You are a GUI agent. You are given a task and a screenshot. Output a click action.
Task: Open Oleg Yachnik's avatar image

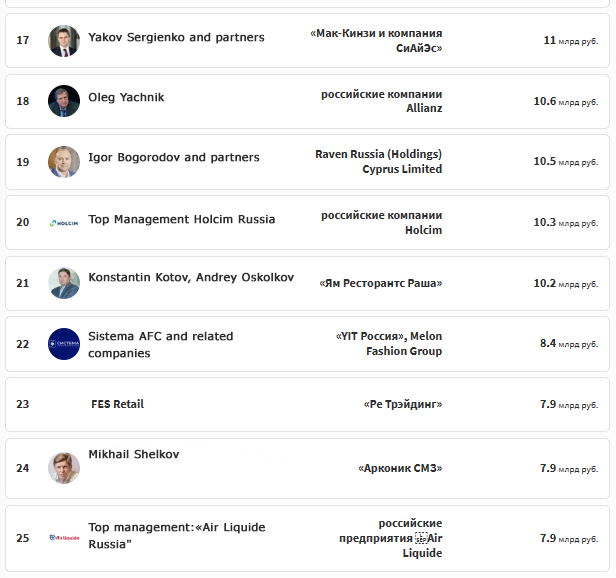click(64, 101)
